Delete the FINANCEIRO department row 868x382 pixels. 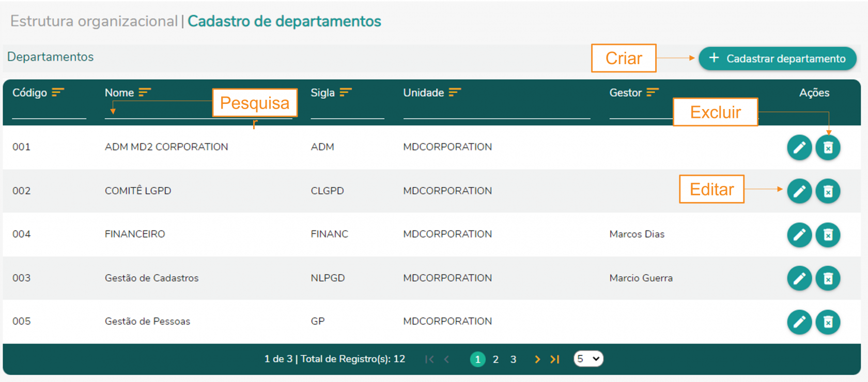(828, 235)
